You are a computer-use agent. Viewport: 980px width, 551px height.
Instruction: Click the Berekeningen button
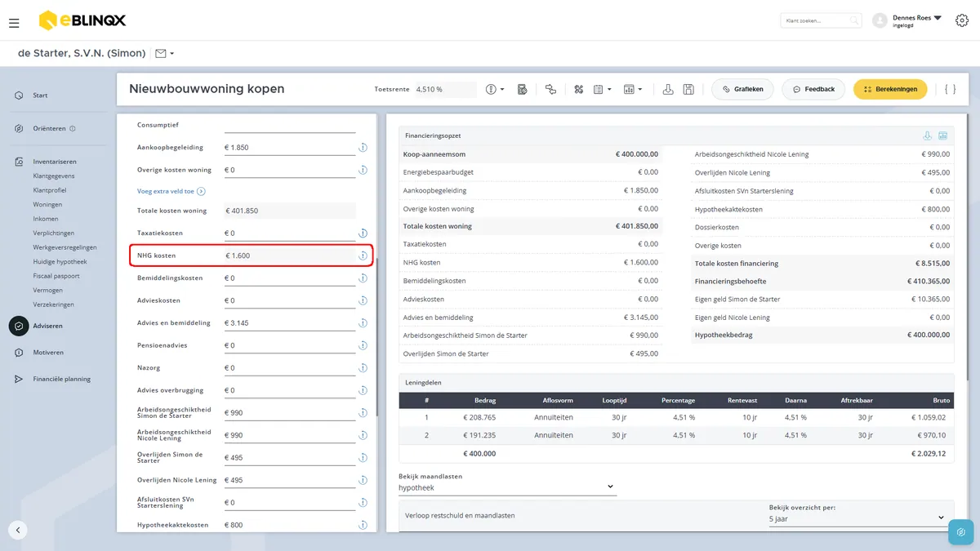tap(890, 89)
